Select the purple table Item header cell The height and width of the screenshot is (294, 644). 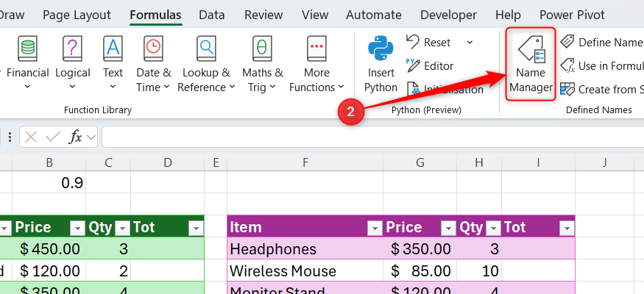(305, 227)
